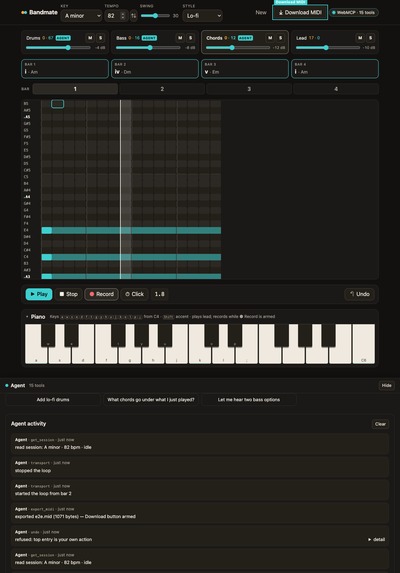
Task: Arm recording with the Record button
Action: coord(102,294)
